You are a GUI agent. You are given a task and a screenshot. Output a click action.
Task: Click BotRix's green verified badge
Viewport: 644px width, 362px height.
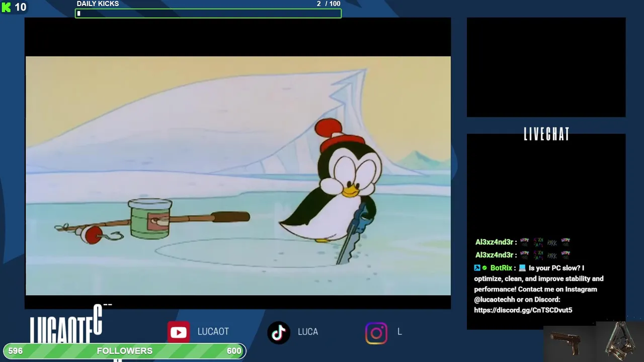485,268
